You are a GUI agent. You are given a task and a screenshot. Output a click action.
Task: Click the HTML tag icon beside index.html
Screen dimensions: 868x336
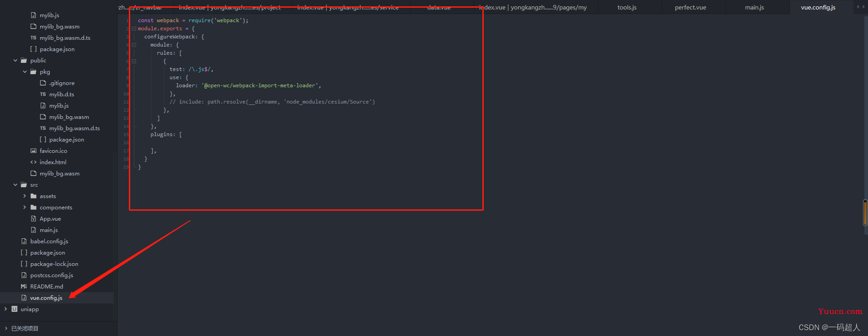[33, 162]
